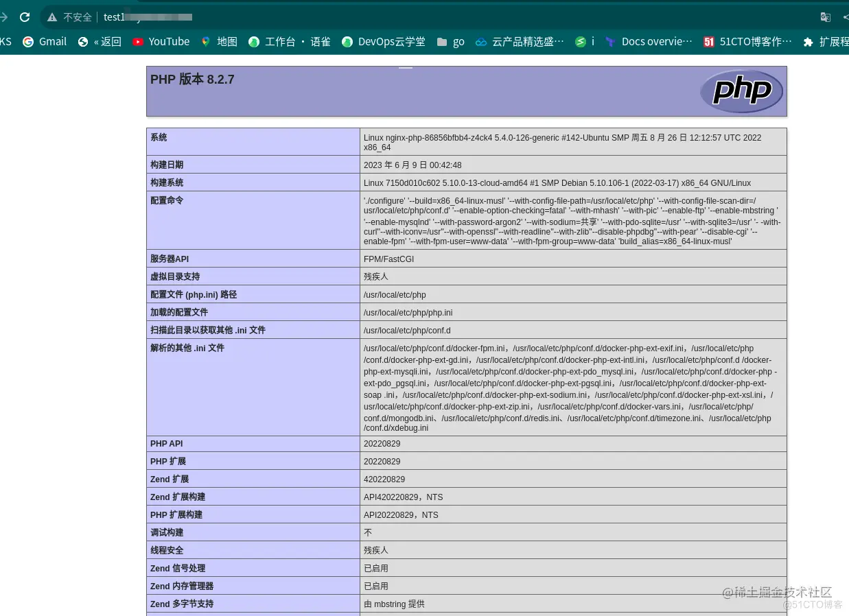
Task: Click the 构建系统 row label
Action: [x=167, y=182]
